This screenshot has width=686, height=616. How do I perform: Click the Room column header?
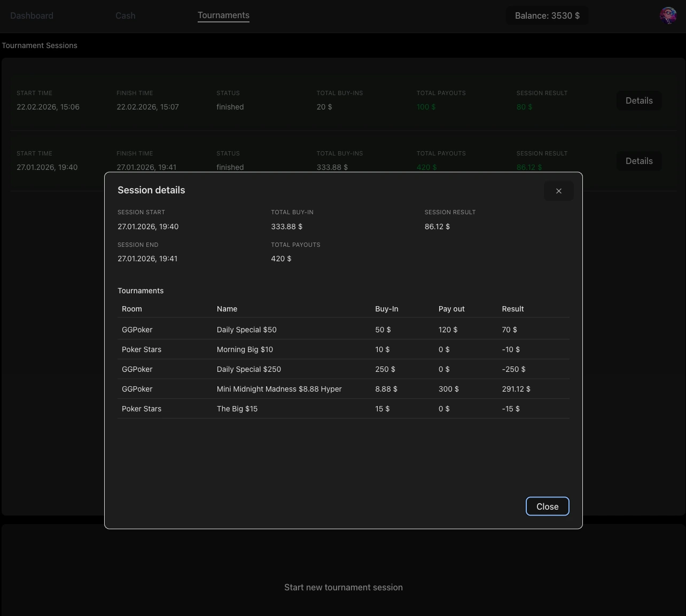click(132, 309)
